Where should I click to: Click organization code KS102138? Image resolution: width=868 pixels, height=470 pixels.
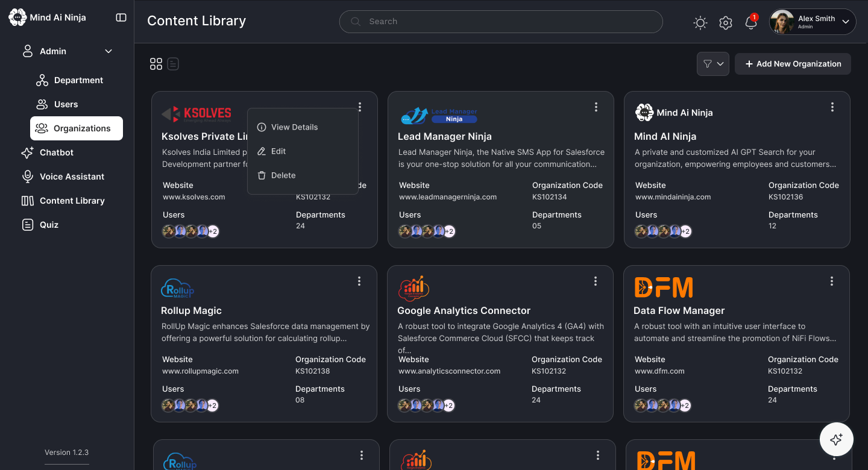click(x=313, y=371)
